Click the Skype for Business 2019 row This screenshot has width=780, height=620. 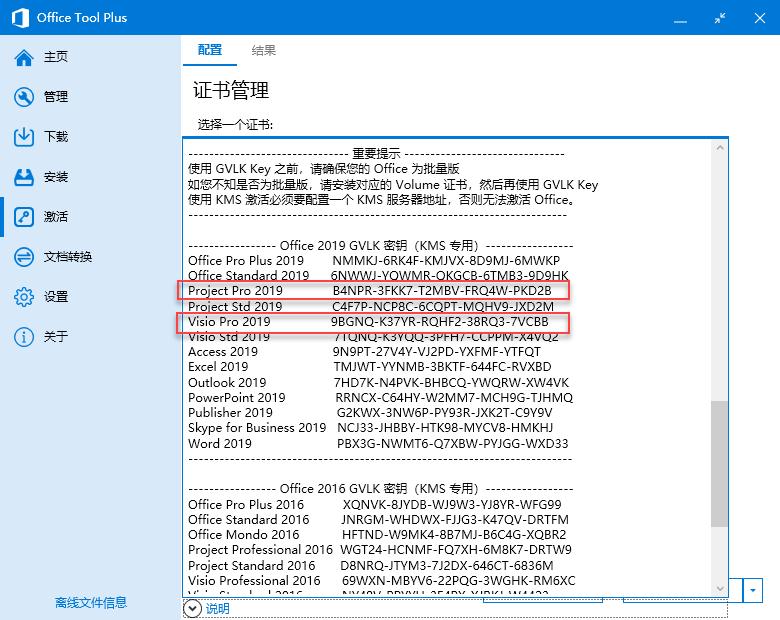click(371, 428)
